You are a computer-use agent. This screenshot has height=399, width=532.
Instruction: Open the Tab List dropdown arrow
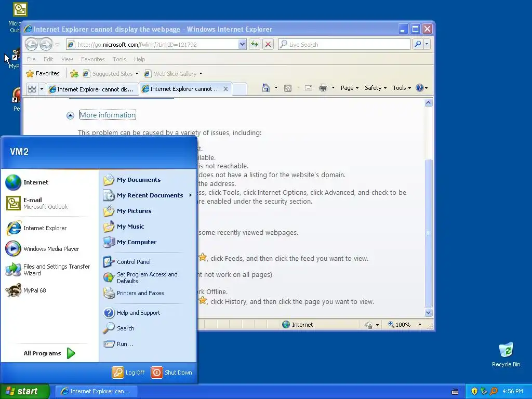42,89
